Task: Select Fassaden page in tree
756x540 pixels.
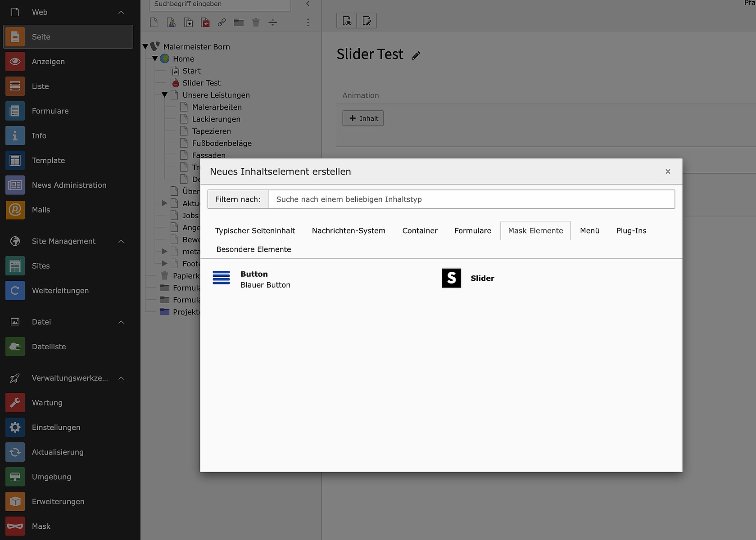Action: (x=208, y=155)
